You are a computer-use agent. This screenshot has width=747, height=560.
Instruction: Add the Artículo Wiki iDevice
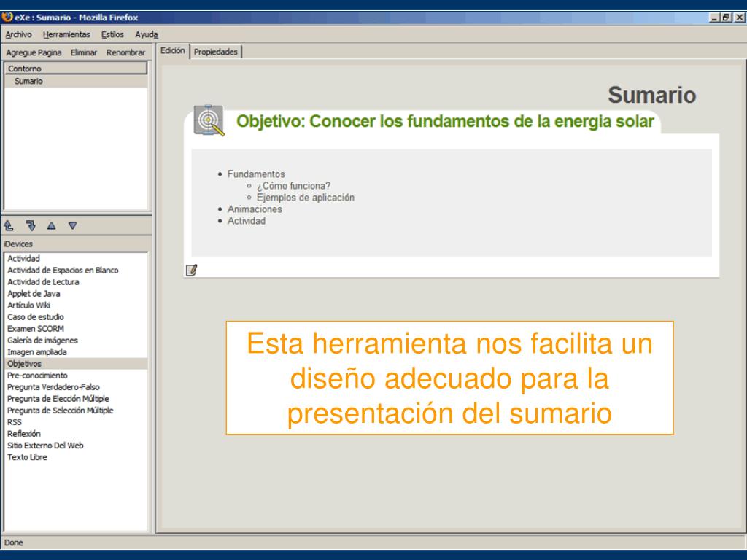(x=76, y=306)
